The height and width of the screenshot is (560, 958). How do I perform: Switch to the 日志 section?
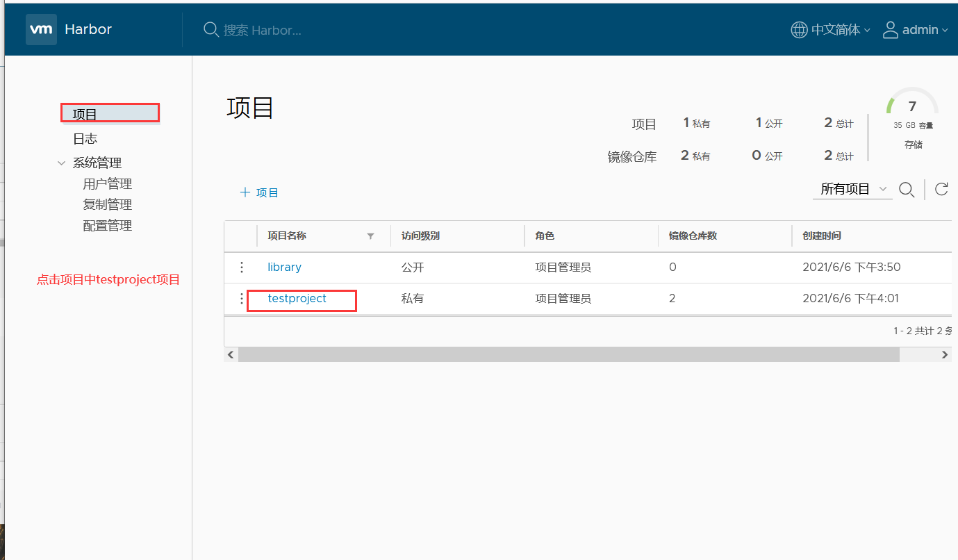[84, 138]
